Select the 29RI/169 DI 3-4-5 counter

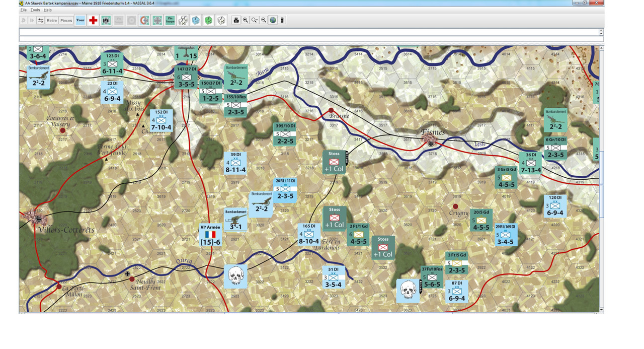506,235
